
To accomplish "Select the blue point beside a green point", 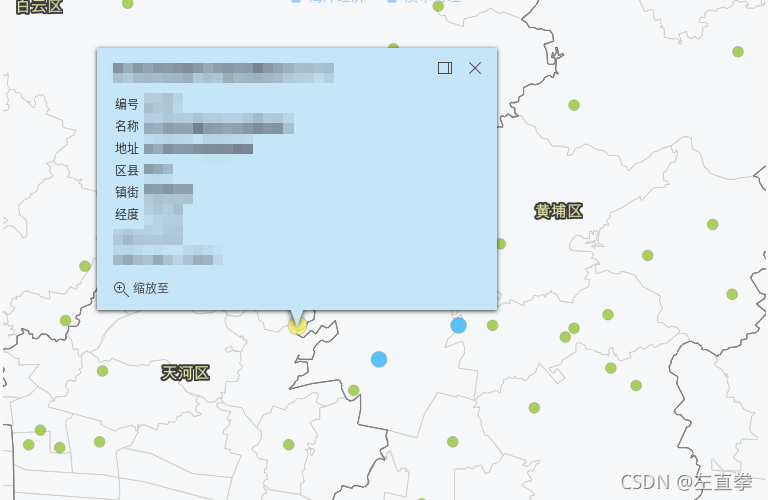I will click(458, 325).
